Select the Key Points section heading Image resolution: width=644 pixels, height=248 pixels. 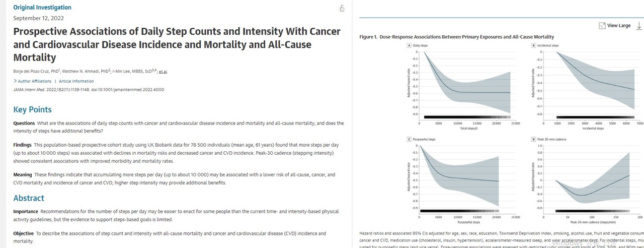[32, 109]
